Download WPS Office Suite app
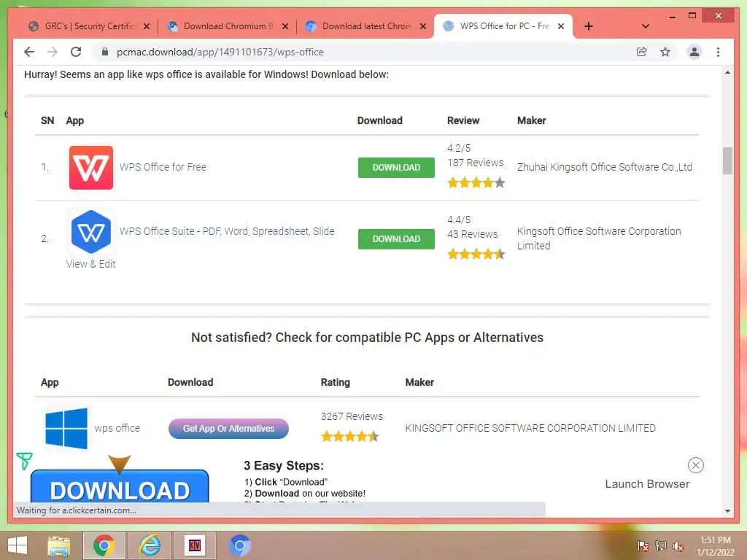The image size is (747, 560). click(396, 239)
